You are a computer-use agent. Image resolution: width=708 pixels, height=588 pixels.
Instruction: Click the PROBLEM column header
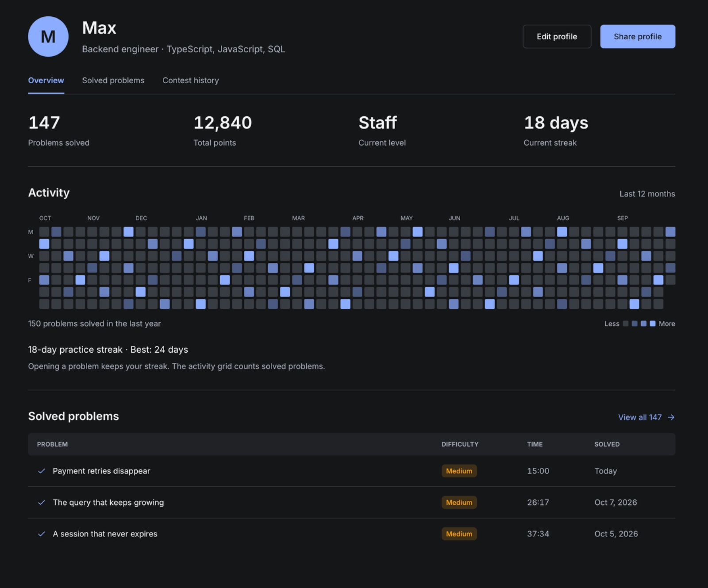tap(52, 444)
